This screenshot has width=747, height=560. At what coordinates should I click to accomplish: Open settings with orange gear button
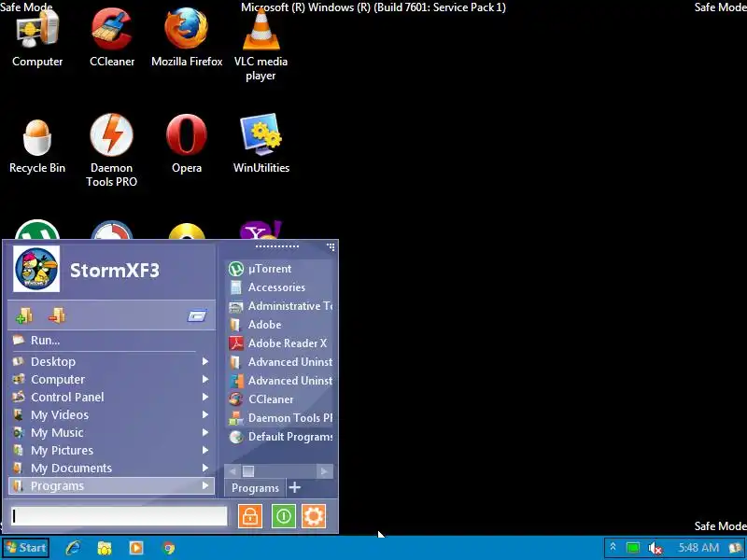point(314,516)
